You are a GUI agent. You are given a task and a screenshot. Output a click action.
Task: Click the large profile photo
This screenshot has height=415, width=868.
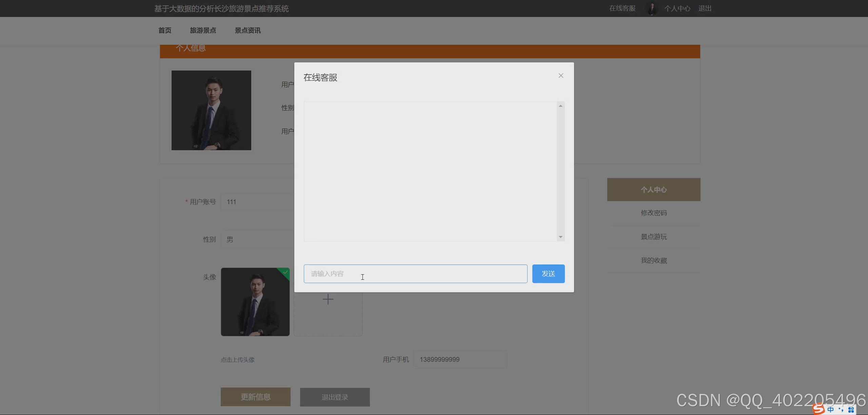211,110
